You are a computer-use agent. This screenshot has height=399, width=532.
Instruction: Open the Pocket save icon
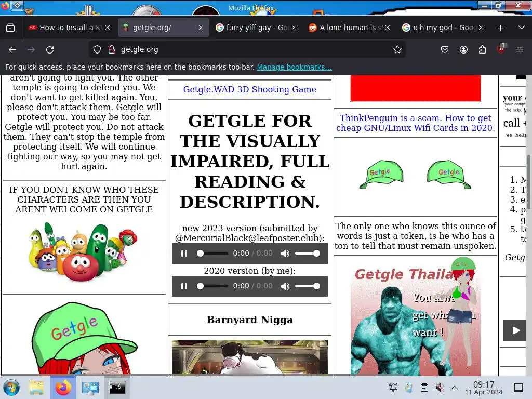point(445,49)
